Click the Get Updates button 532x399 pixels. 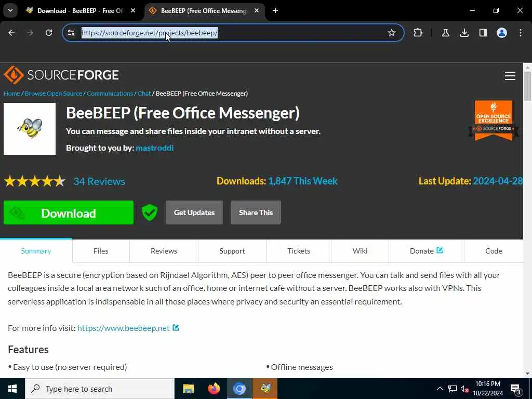click(194, 212)
